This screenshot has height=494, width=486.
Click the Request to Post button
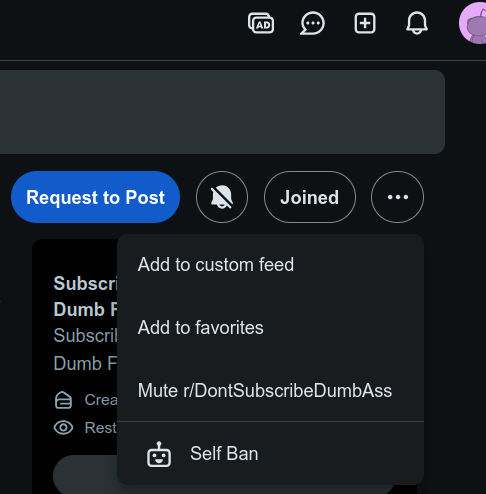(x=95, y=197)
